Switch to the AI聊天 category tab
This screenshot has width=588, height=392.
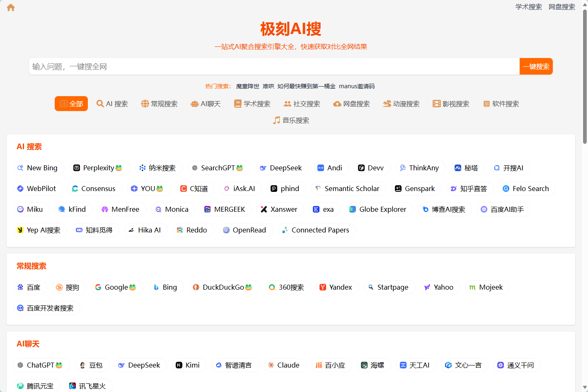(x=206, y=104)
